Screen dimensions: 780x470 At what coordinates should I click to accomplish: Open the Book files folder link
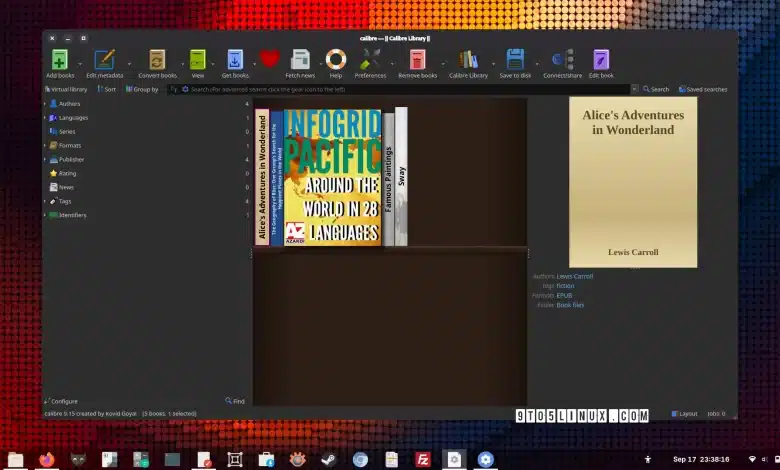point(570,305)
